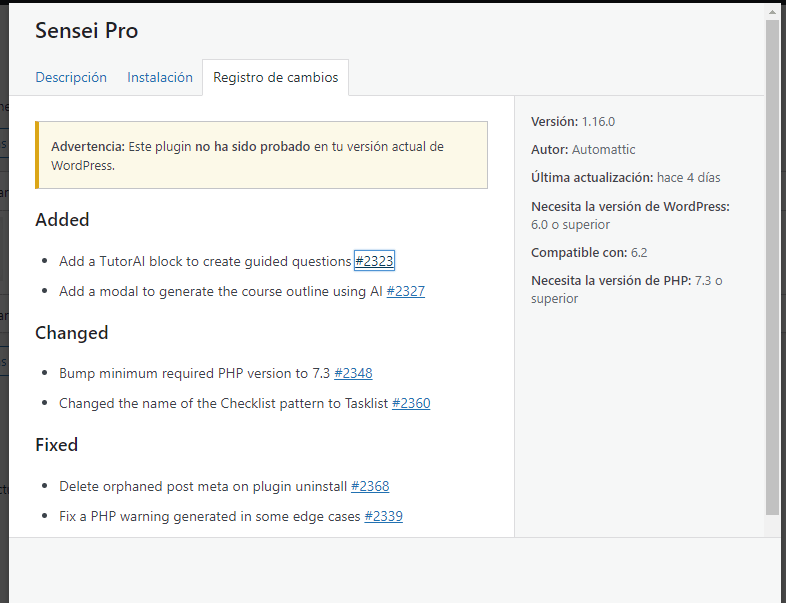The width and height of the screenshot is (786, 603).
Task: Click 'Delete orphaned post meta' changelog text
Action: (203, 486)
